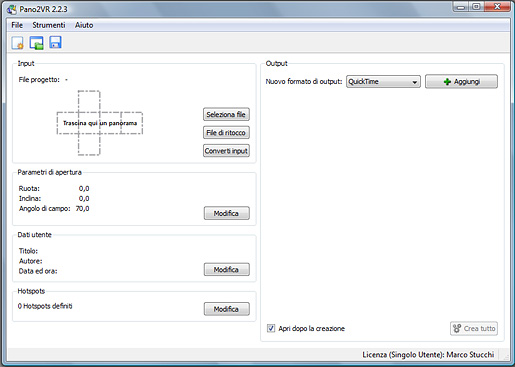Click the Open project toolbar icon

(x=36, y=43)
